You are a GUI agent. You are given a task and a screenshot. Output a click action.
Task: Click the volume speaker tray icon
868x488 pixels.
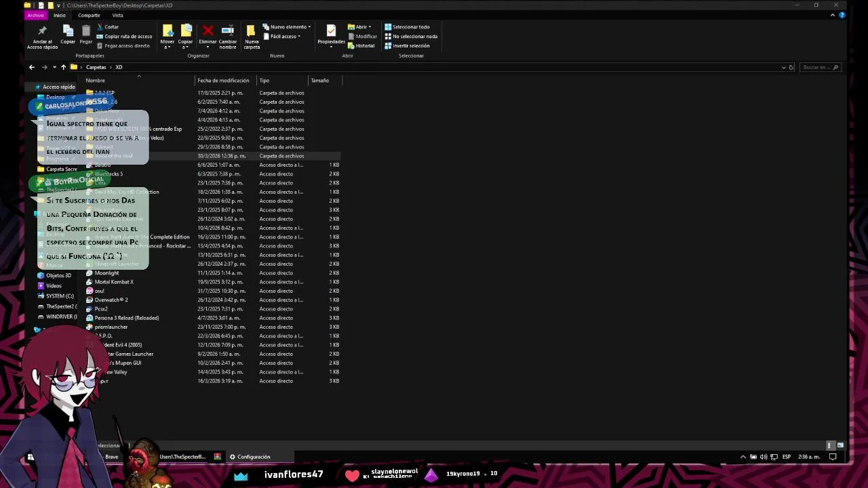pos(764,457)
